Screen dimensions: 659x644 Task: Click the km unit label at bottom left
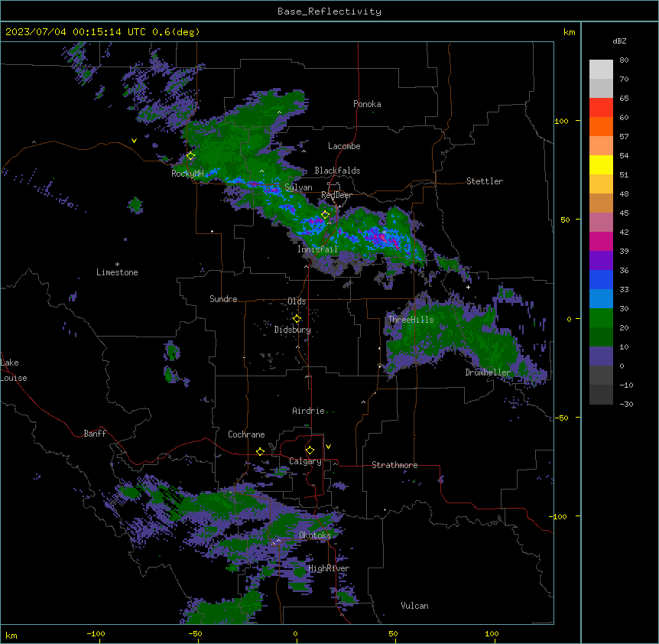click(11, 635)
